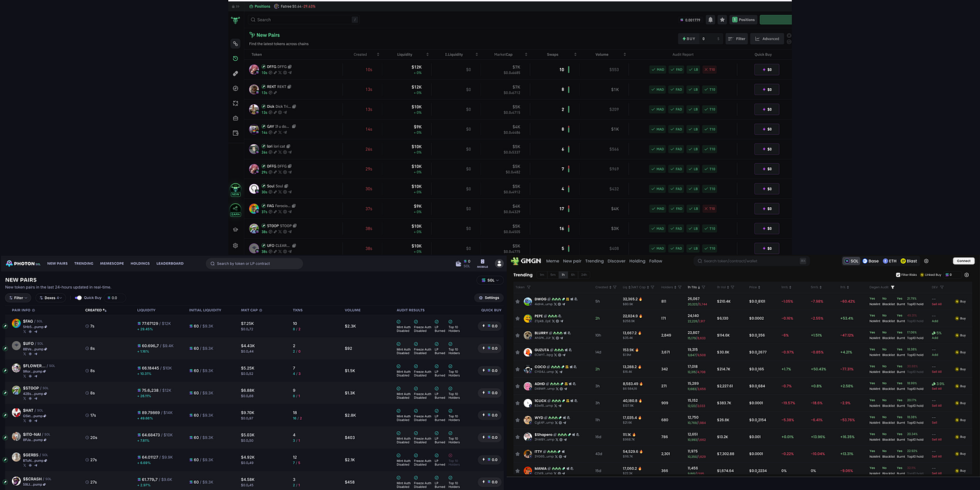Open the Photon Filter dropdown
Image resolution: width=980 pixels, height=490 pixels.
point(19,297)
